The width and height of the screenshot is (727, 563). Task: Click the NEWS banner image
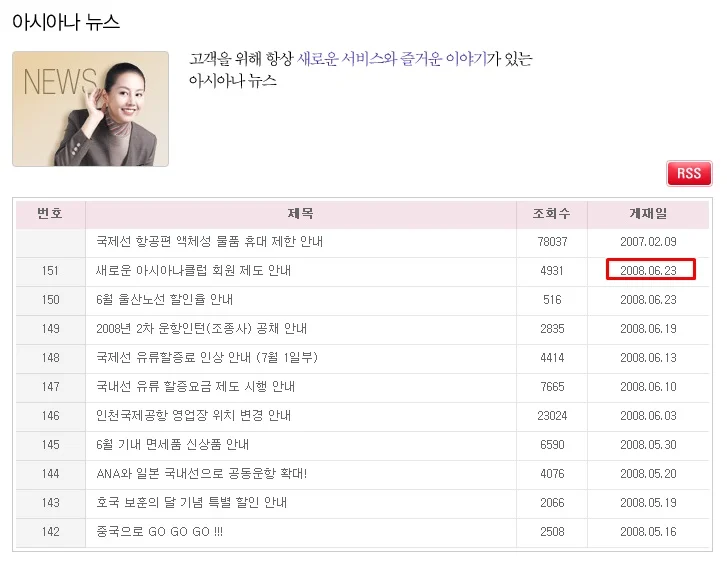pyautogui.click(x=90, y=109)
